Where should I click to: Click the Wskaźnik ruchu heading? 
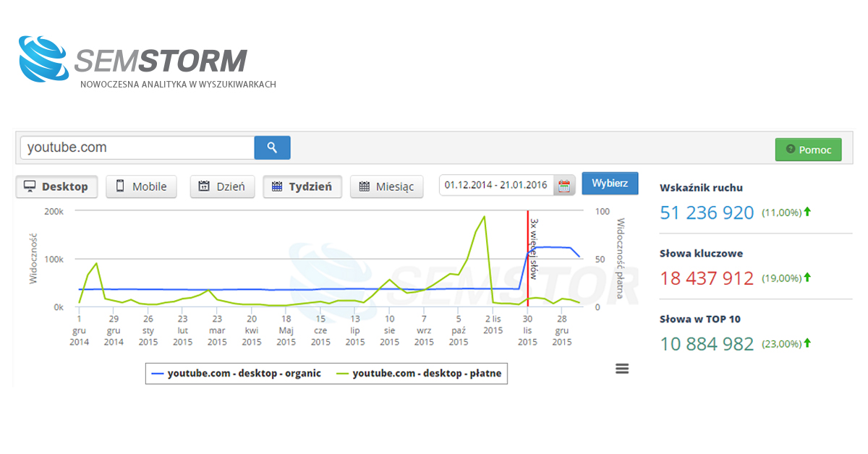click(701, 188)
